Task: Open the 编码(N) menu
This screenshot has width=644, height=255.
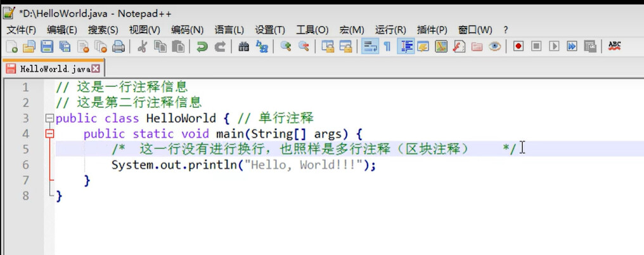Action: pos(187,30)
